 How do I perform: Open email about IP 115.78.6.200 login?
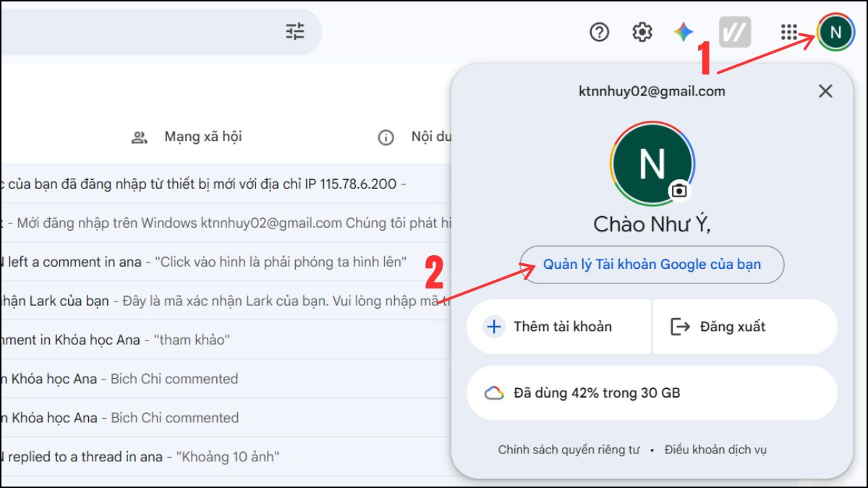click(226, 184)
